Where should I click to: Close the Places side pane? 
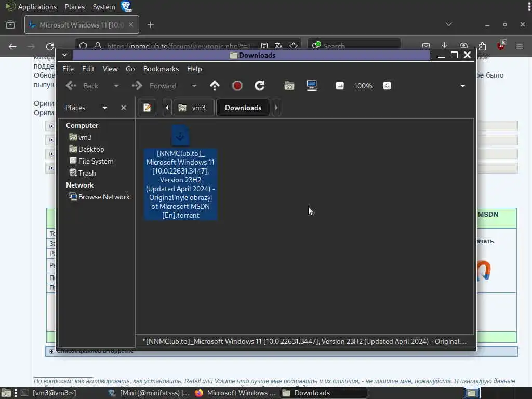124,108
